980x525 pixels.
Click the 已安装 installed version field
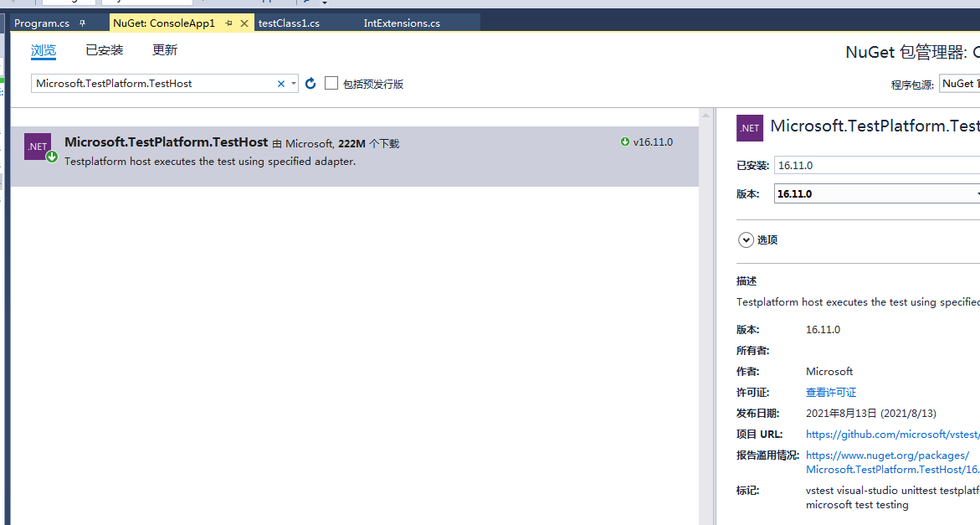tap(877, 165)
